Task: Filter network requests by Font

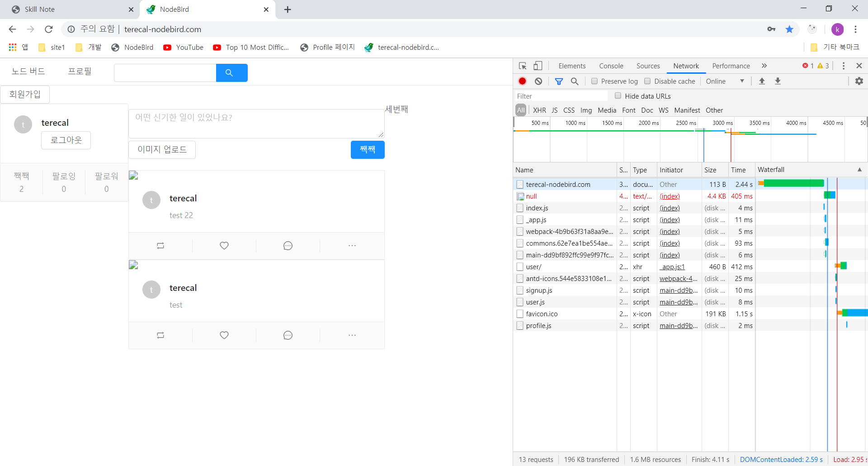Action: coord(628,110)
